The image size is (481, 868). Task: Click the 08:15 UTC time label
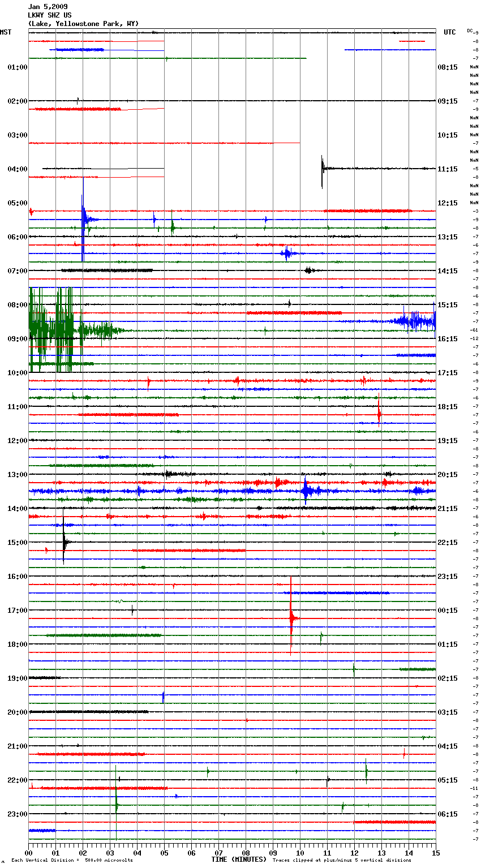click(x=448, y=67)
